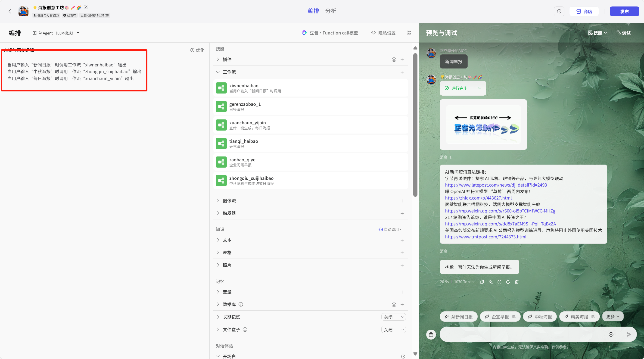Viewport: 644px width, 359px height.
Task: Add a workflow with the 工作流 plus icon
Action: [402, 72]
